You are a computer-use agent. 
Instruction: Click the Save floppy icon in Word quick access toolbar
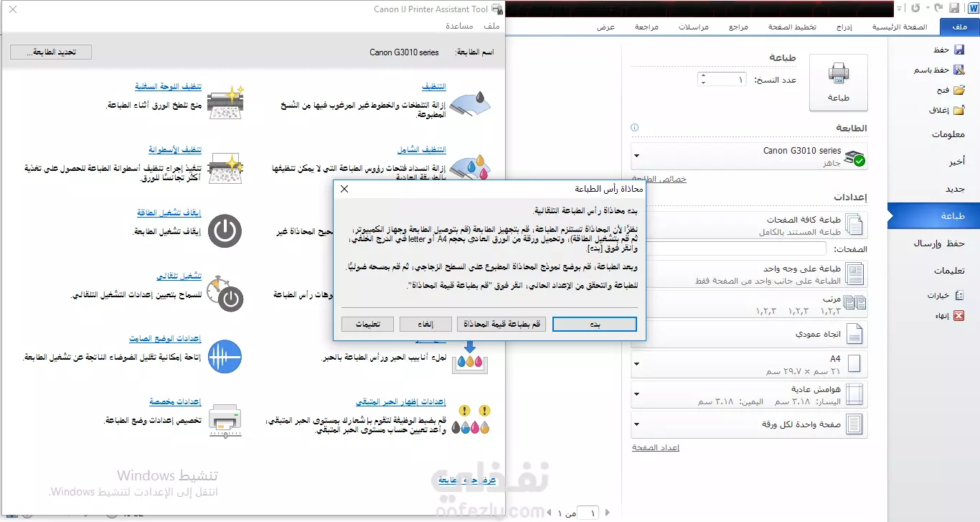[x=954, y=8]
